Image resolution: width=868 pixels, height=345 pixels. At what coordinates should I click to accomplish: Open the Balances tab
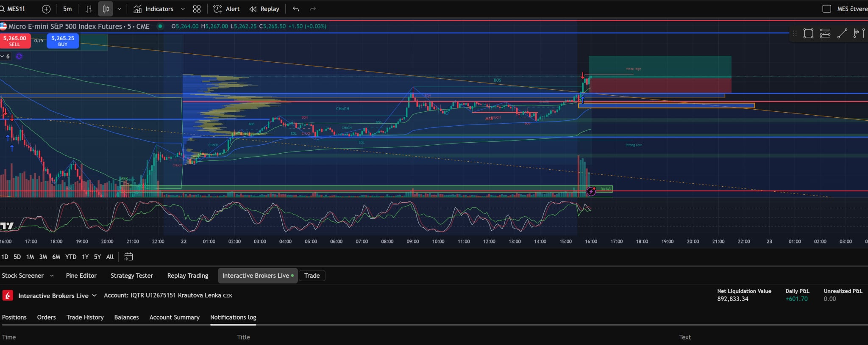126,317
